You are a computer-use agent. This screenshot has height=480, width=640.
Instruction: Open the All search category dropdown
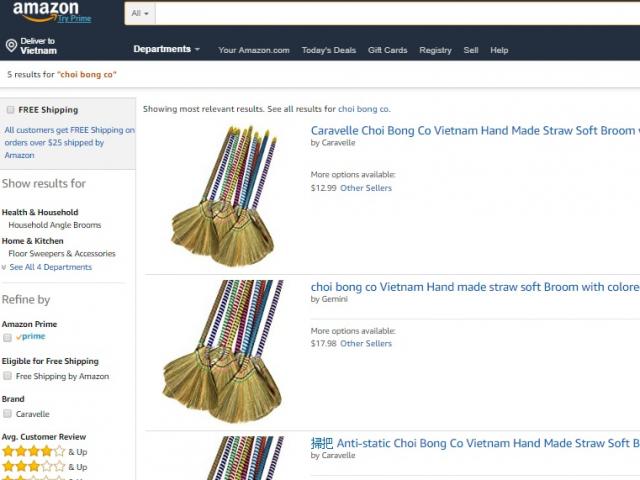tap(140, 13)
